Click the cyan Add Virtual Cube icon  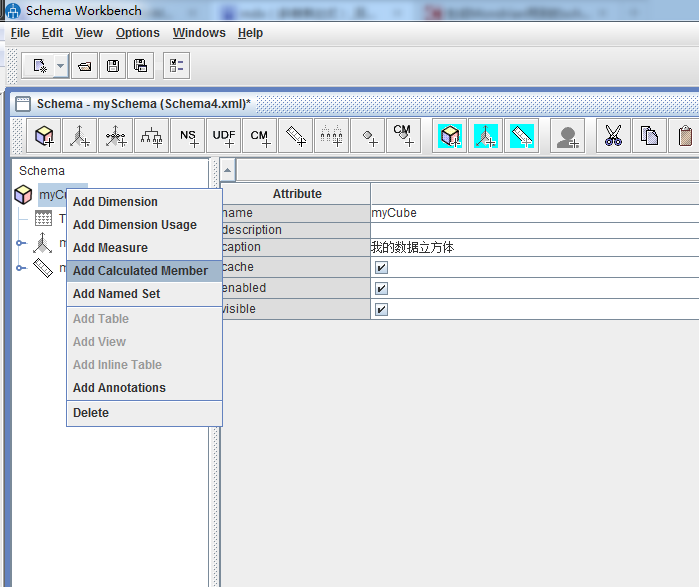click(449, 136)
